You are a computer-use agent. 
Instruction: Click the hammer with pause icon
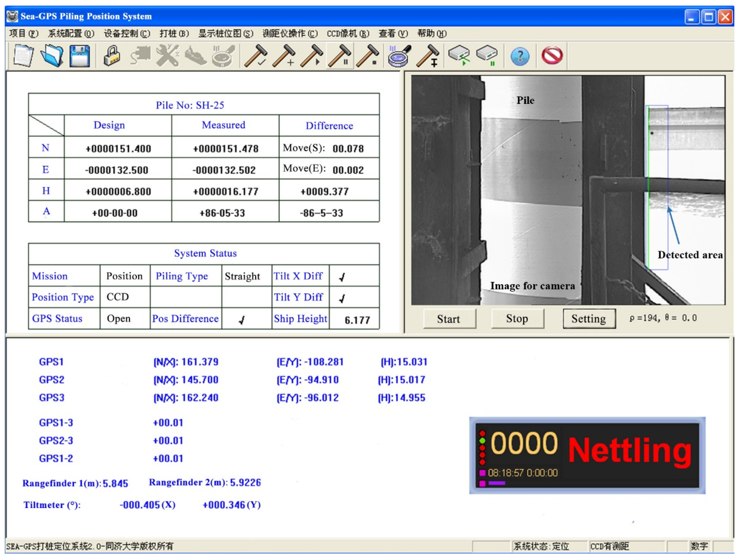tap(340, 56)
